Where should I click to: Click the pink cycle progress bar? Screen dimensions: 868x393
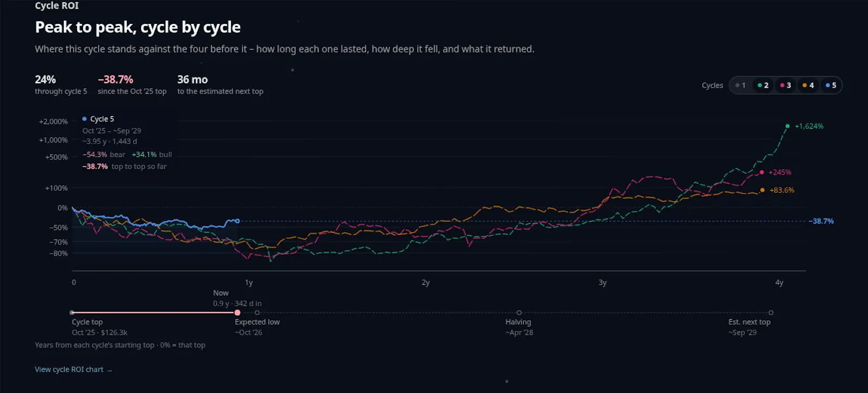pyautogui.click(x=155, y=313)
